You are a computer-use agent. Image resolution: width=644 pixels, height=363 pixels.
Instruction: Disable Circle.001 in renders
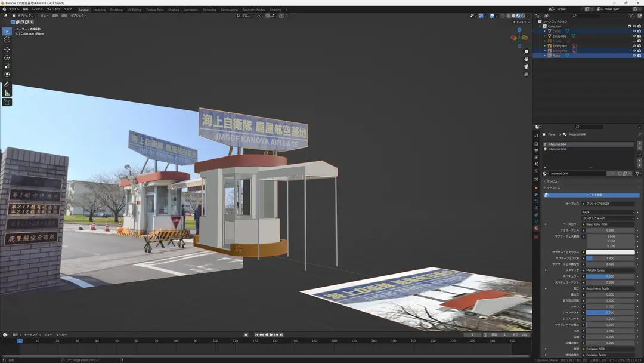(639, 36)
